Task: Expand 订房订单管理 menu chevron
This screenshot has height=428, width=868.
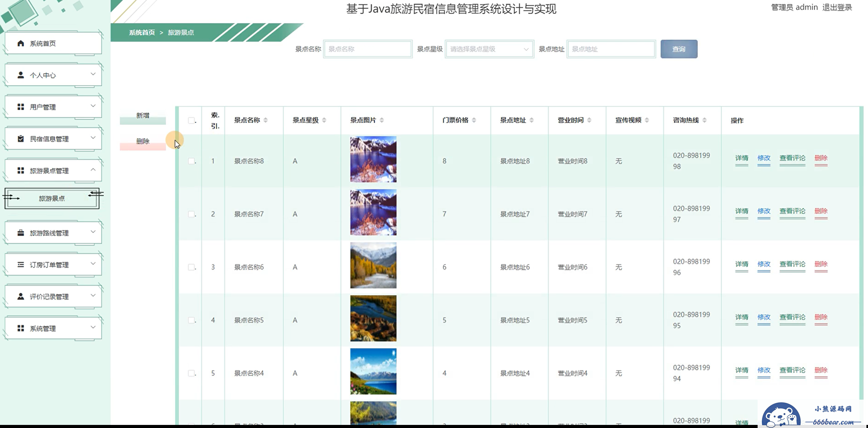Action: tap(93, 264)
